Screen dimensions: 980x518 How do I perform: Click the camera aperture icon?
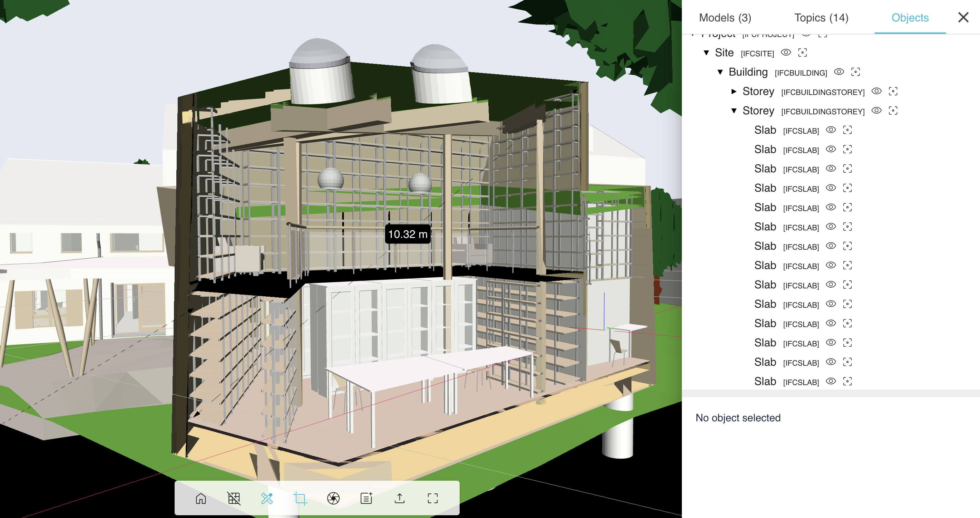[333, 498]
